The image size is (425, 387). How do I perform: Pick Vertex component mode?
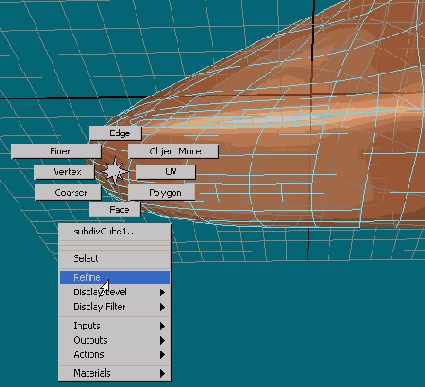click(64, 172)
